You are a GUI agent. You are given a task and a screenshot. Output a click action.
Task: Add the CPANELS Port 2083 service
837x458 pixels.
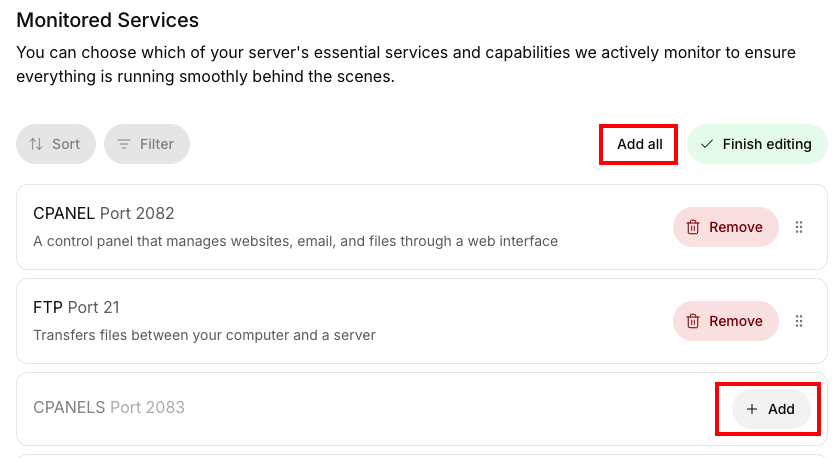click(x=770, y=409)
